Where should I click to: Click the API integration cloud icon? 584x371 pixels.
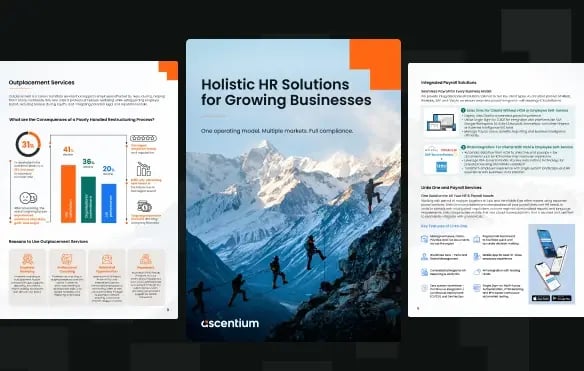click(477, 272)
